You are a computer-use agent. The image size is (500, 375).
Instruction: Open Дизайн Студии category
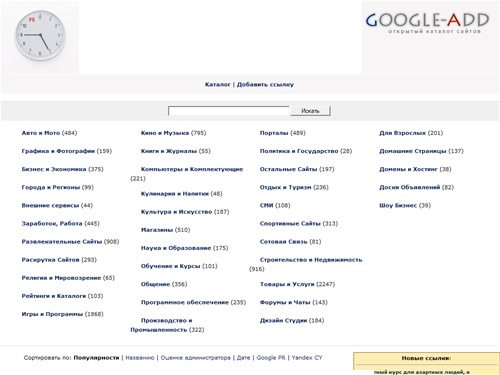click(x=283, y=320)
